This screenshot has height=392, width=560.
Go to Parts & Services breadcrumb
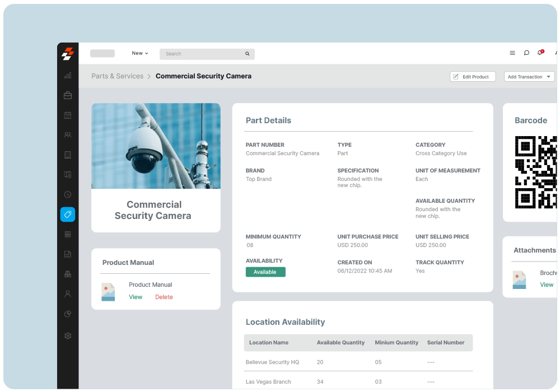(x=118, y=76)
